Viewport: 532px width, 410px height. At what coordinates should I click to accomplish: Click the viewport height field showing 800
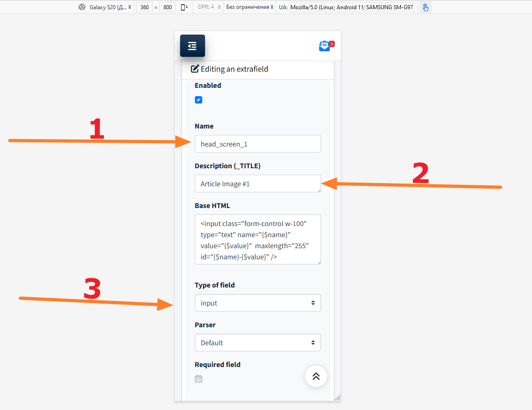168,7
